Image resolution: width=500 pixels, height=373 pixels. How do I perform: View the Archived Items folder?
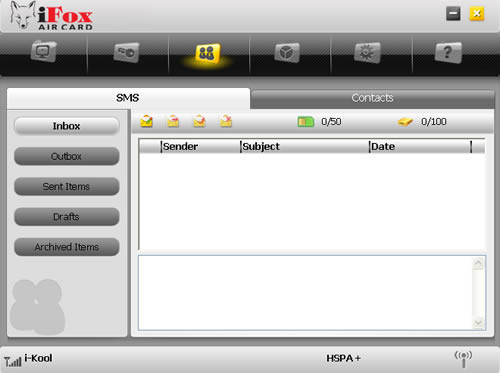click(67, 247)
